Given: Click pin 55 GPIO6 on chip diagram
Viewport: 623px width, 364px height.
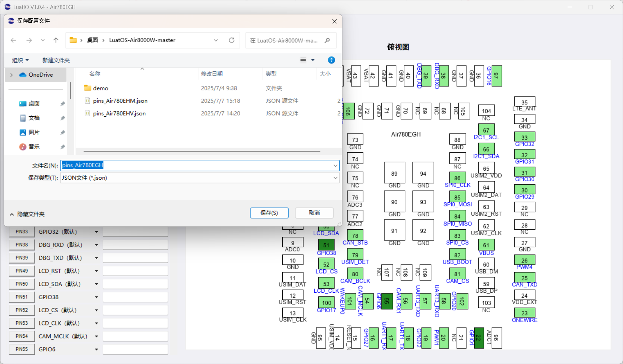Looking at the screenshot, I should click(386, 301).
